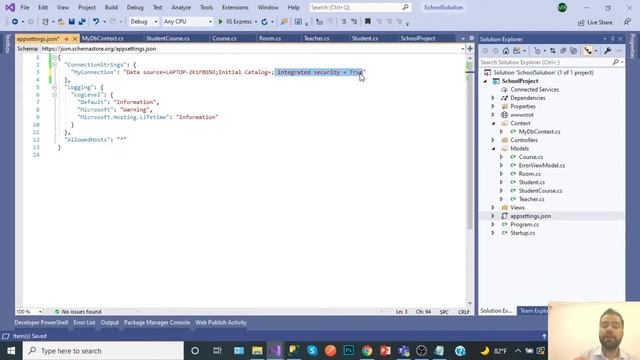
Task: Select MyDbContext.cs in Solution Explorer
Action: 539,131
